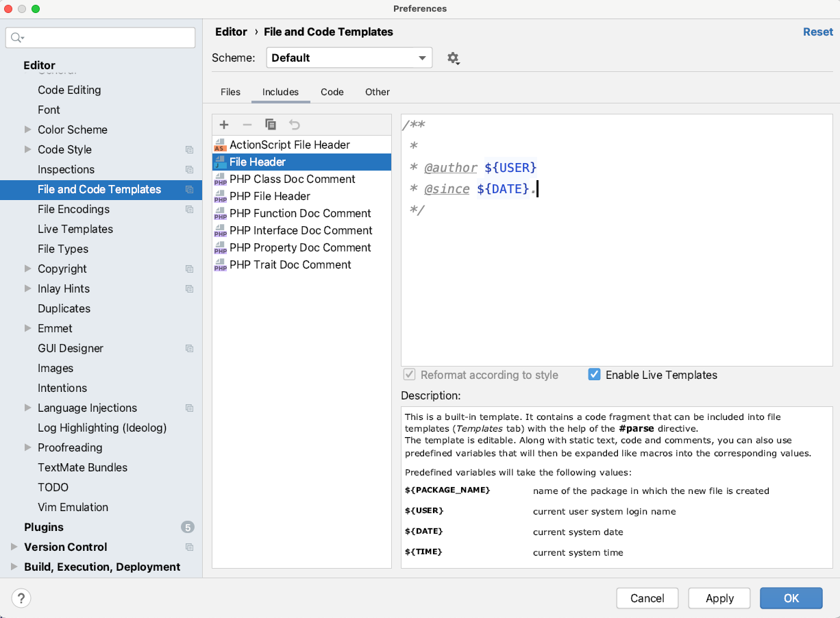The height and width of the screenshot is (618, 840).
Task: Click the revert template undo icon
Action: (295, 125)
